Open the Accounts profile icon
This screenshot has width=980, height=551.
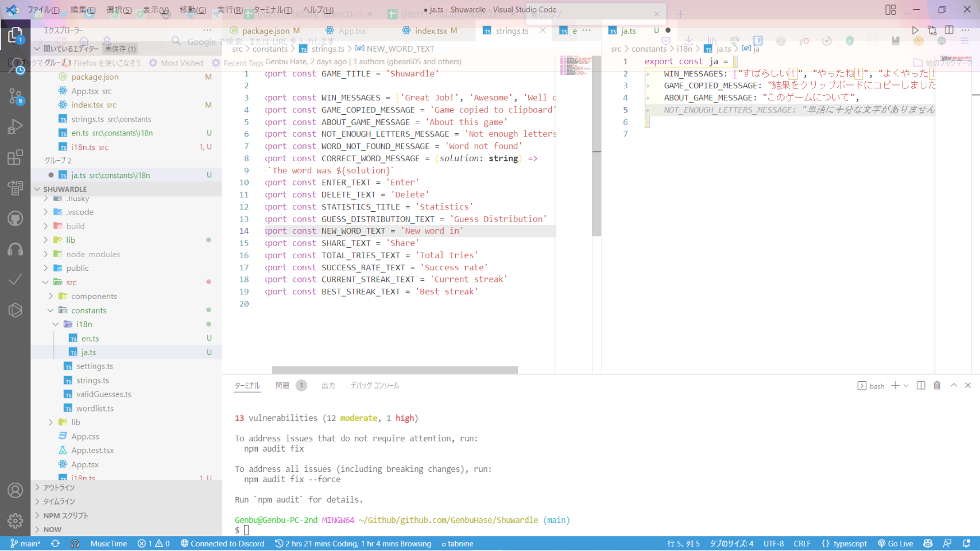coord(16,490)
